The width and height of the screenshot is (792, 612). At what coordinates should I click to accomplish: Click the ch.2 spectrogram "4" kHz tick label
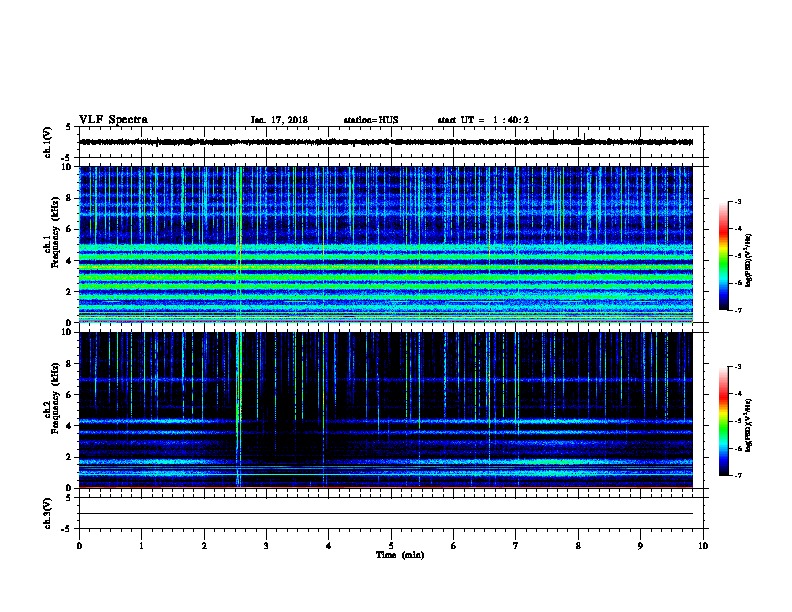(69, 426)
